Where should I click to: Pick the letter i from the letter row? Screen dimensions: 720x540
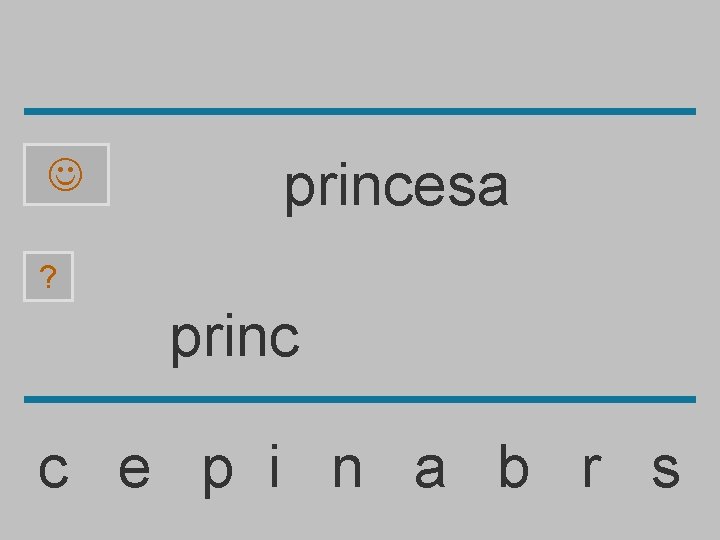[x=274, y=467]
